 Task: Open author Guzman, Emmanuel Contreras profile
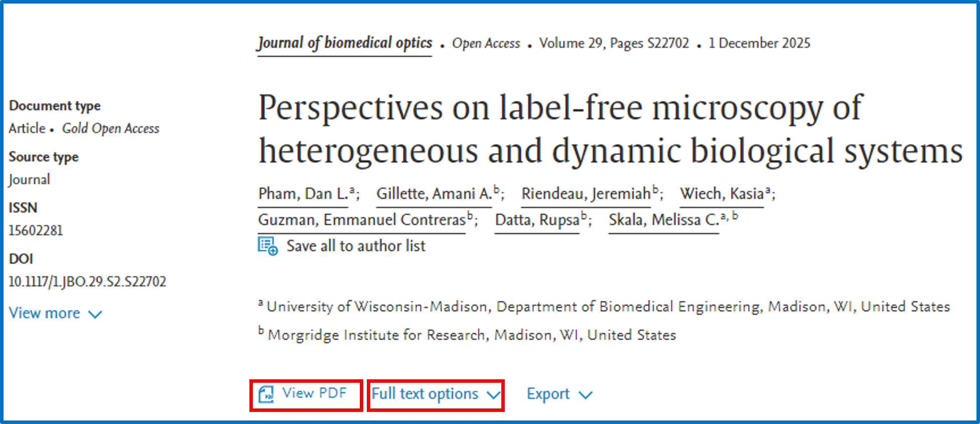[362, 220]
